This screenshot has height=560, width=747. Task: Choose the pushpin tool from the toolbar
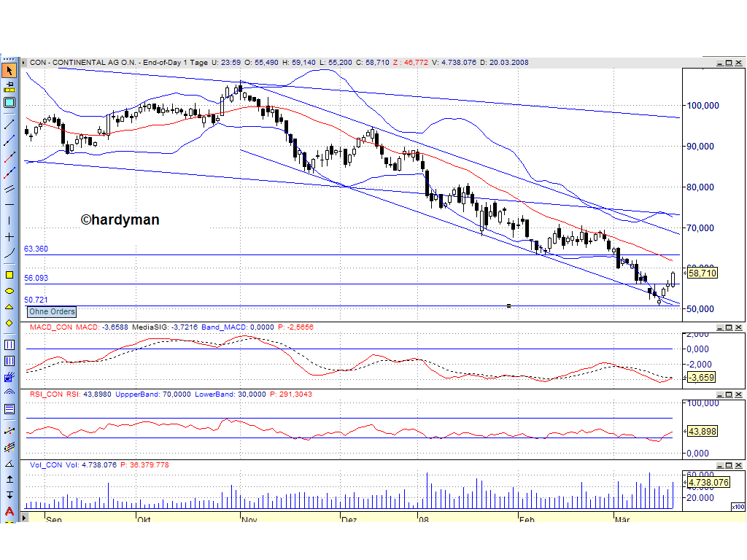pyautogui.click(x=9, y=85)
